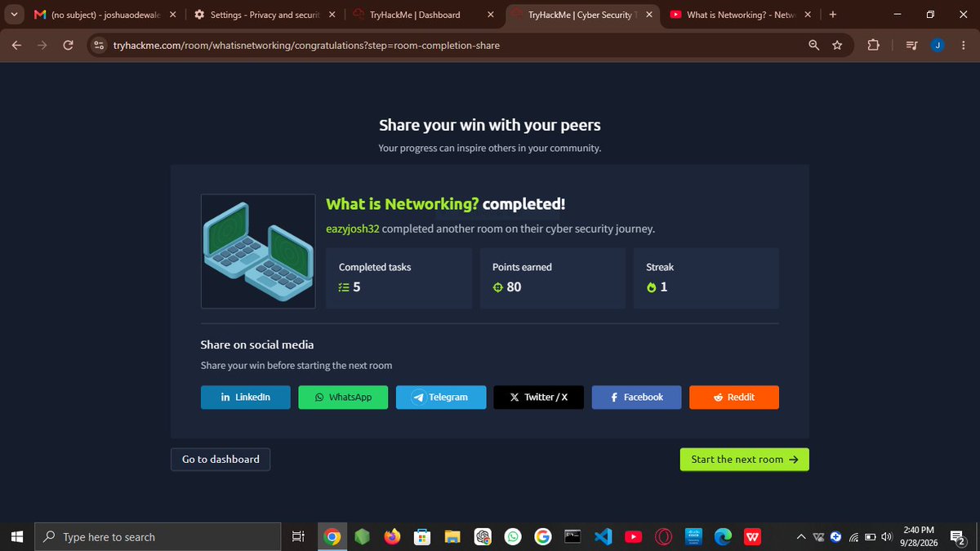This screenshot has height=551, width=980.
Task: Open the media controls icon
Action: [x=914, y=45]
